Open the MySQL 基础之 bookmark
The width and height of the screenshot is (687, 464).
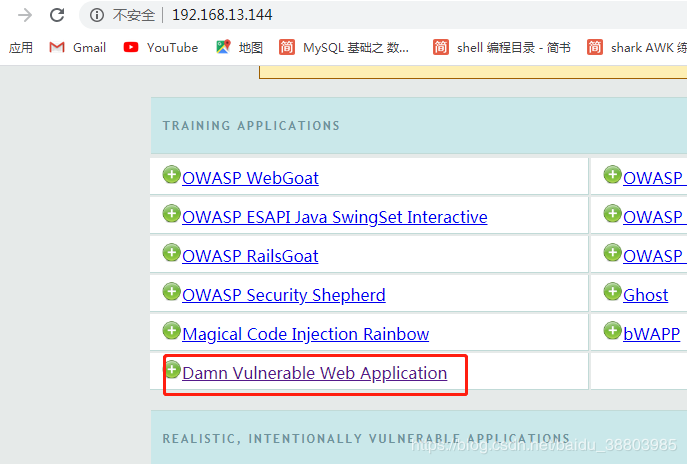(344, 47)
